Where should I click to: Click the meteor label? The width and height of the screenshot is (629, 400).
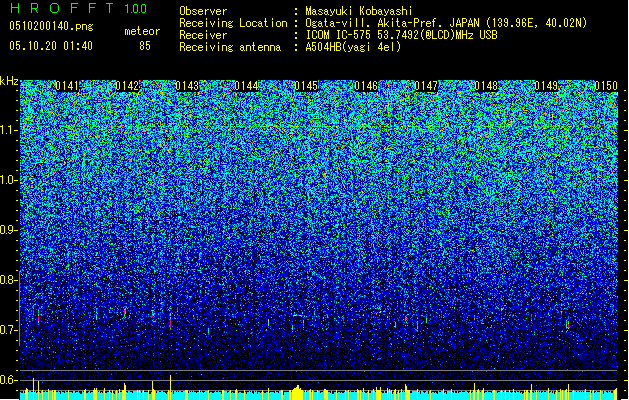click(142, 31)
